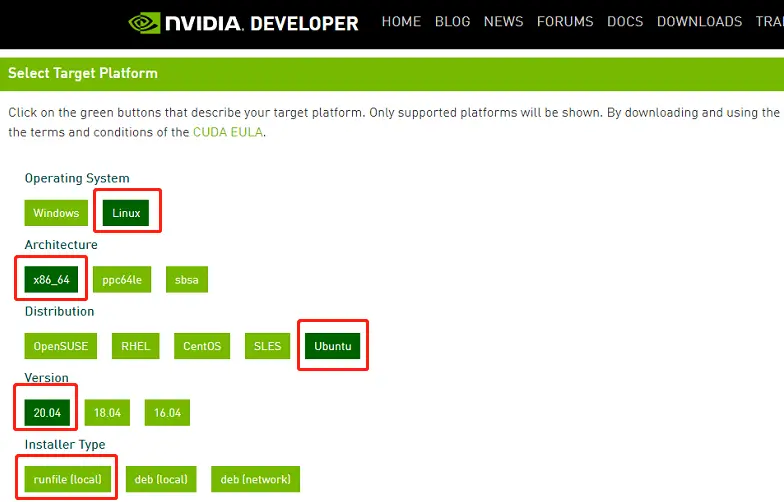The width and height of the screenshot is (784, 502).
Task: Open the DOCS menu item
Action: [625, 22]
